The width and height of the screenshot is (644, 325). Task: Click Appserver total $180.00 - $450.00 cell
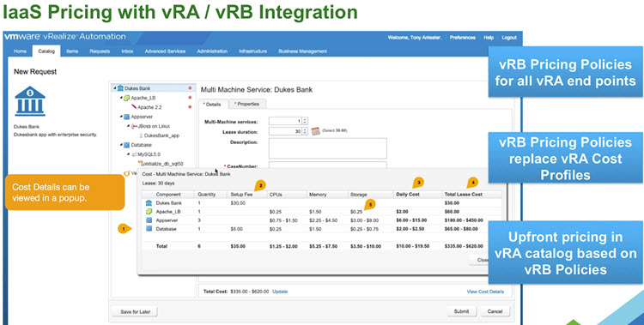click(x=464, y=220)
